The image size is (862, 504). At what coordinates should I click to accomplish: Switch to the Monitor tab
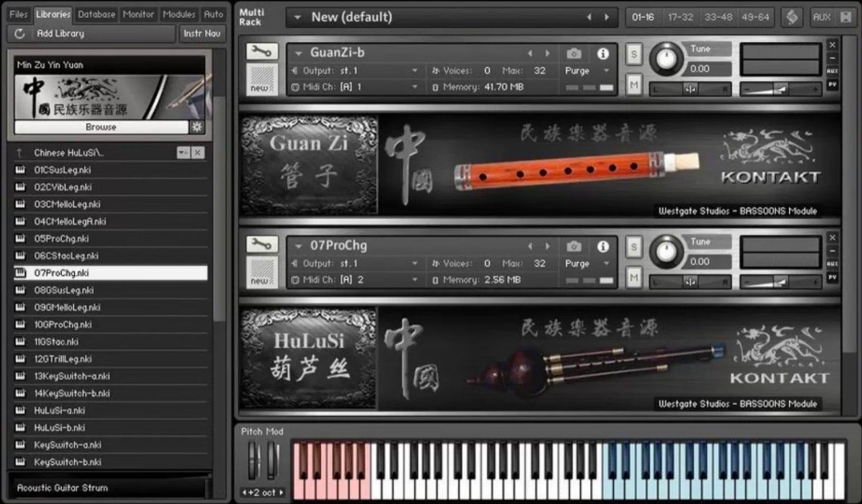pos(138,15)
